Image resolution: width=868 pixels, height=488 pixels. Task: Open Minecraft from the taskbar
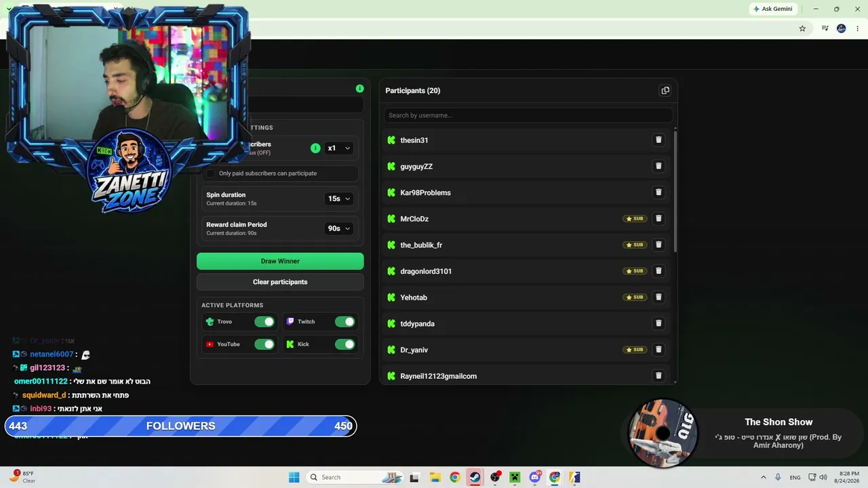tap(515, 477)
